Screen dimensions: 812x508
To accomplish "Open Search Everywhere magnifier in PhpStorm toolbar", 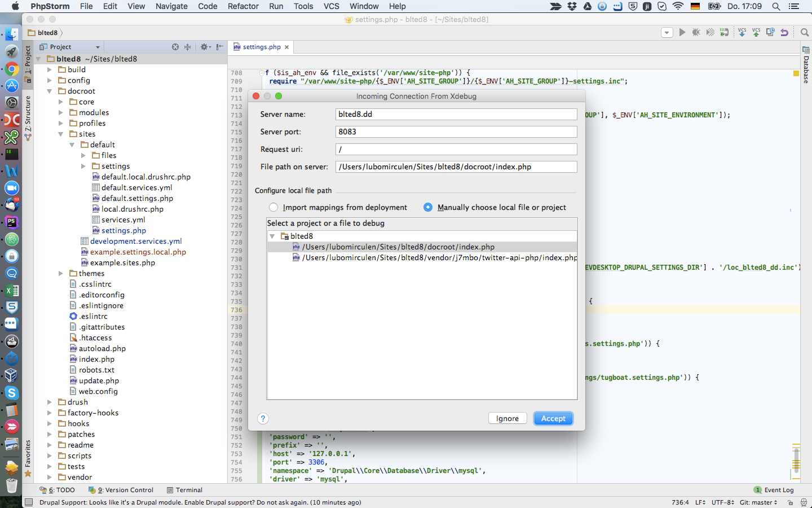I will click(805, 33).
